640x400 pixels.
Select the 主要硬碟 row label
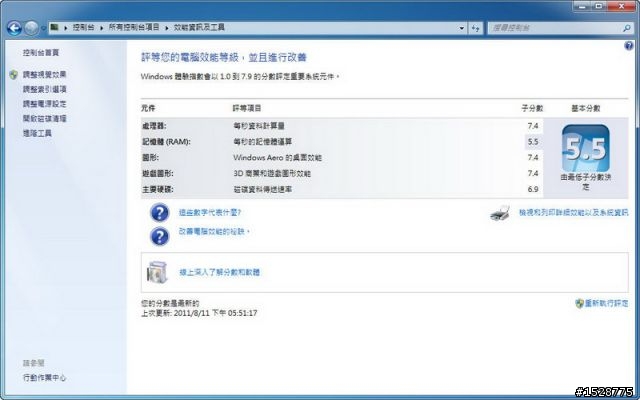point(158,189)
